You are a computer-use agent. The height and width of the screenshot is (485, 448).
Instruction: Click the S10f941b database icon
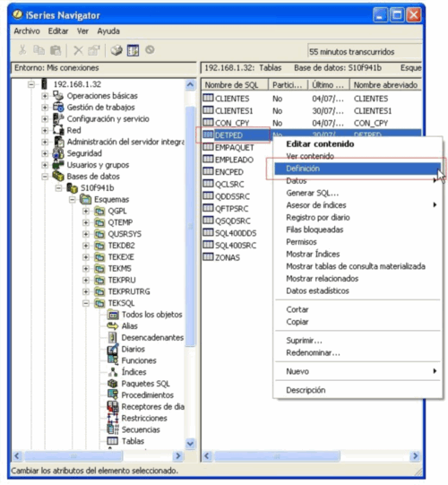pos(72,187)
